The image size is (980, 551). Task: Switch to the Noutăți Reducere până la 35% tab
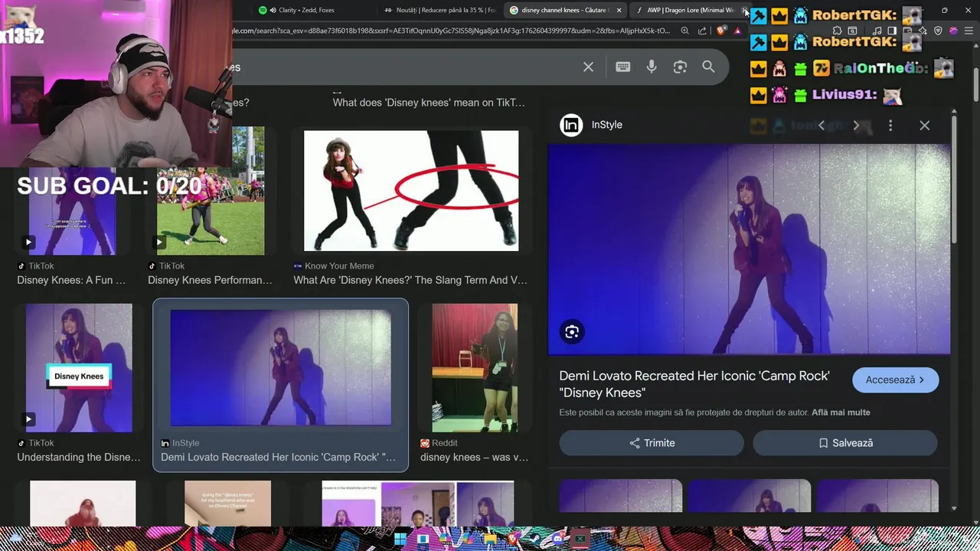pos(441,10)
